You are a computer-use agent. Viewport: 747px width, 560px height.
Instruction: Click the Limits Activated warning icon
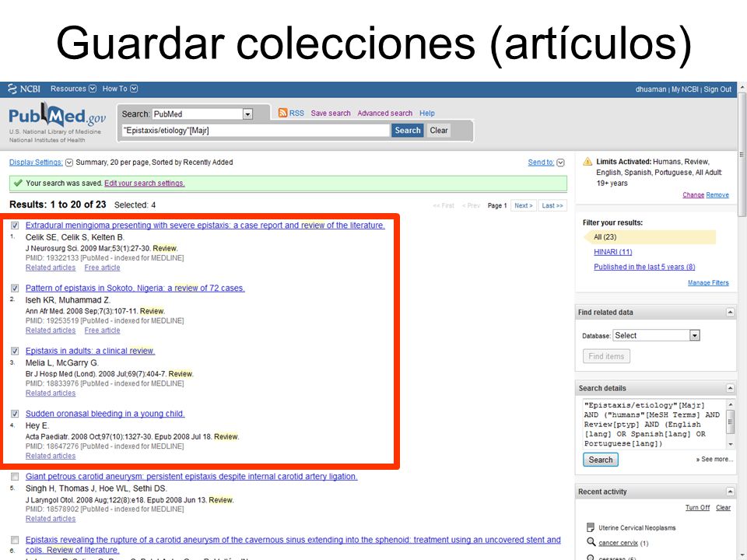(x=587, y=162)
